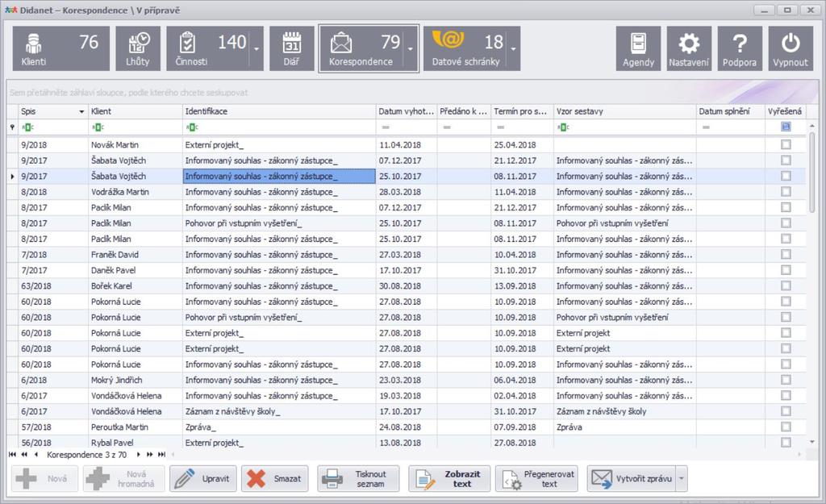
Task: Expand the Korespondence tile dropdown arrow
Action: click(411, 48)
